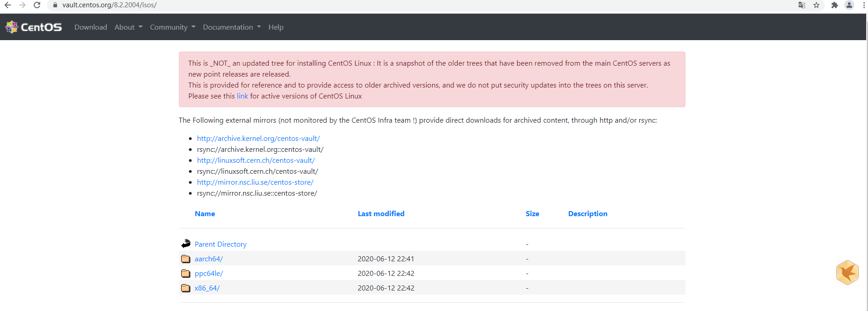868x311 pixels.
Task: Click the aarch64 date 2020-06-12 22:41
Action: [x=386, y=259]
